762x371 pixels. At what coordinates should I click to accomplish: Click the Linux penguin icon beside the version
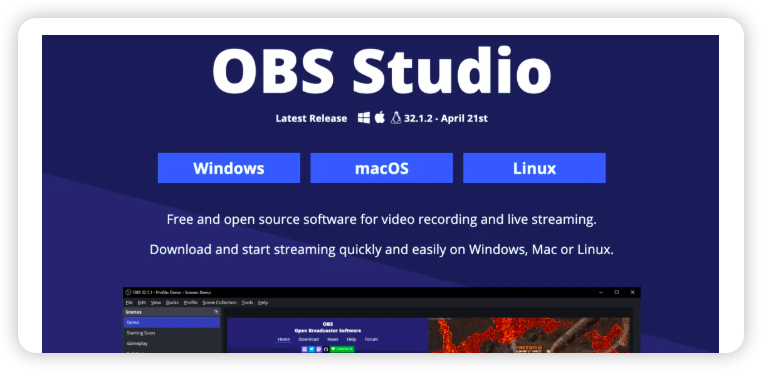pos(396,118)
